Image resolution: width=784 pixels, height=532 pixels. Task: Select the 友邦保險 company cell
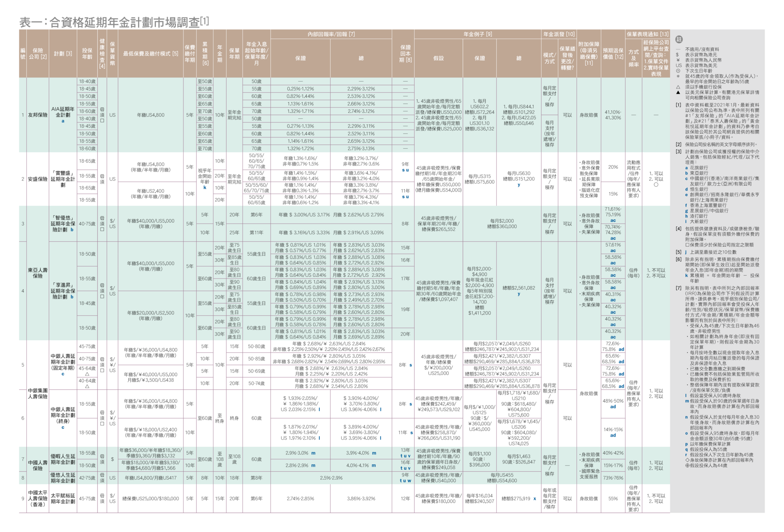(38, 115)
